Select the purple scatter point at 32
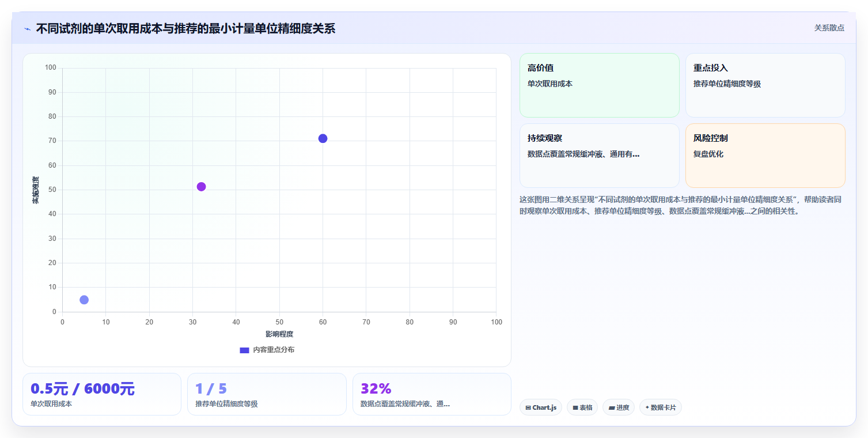This screenshot has width=868, height=438. pos(201,187)
